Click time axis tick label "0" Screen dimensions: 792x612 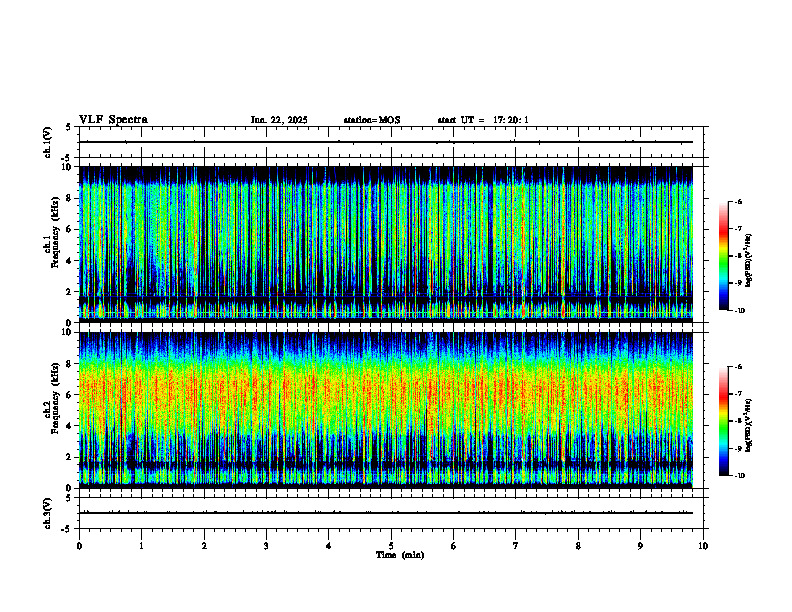[x=79, y=546]
